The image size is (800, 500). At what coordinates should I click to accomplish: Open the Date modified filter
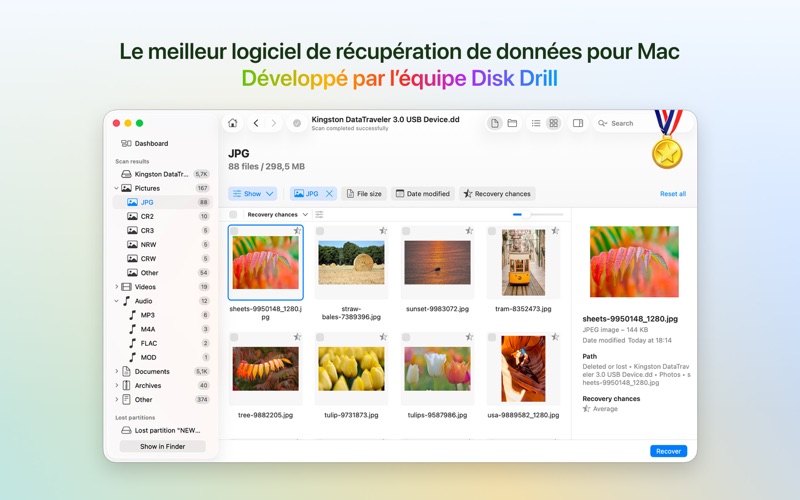[x=423, y=194]
